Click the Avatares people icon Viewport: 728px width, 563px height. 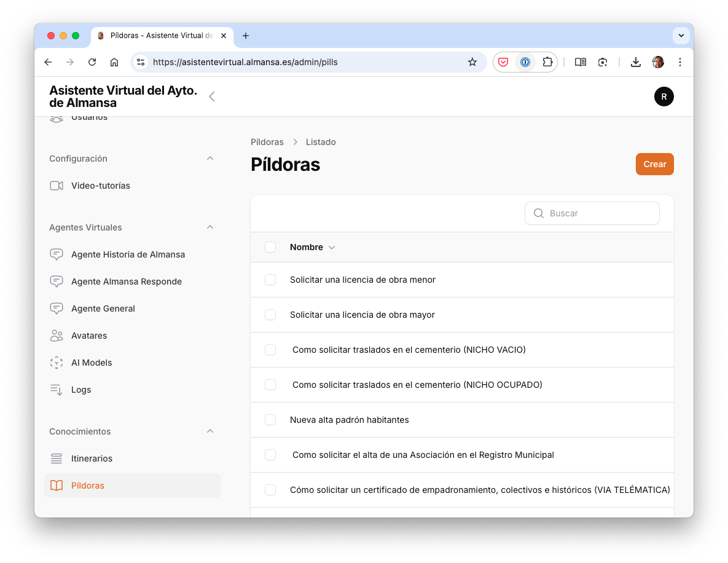pyautogui.click(x=56, y=335)
